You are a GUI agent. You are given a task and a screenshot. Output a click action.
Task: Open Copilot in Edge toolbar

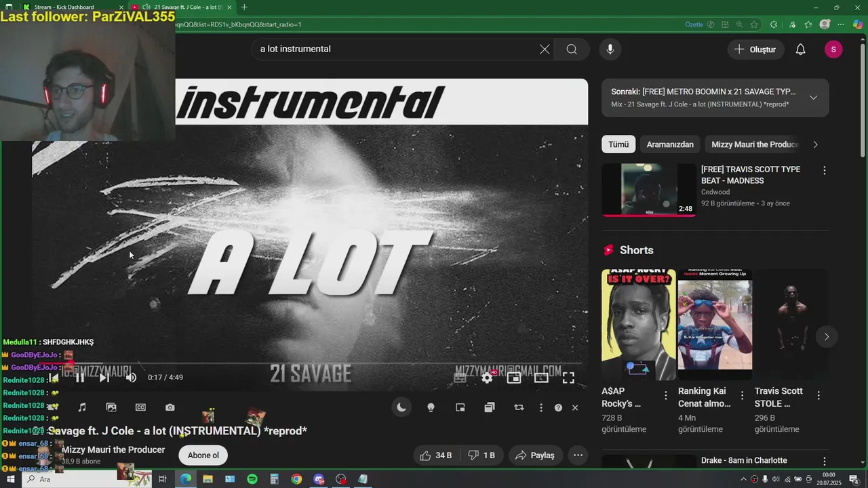[858, 24]
